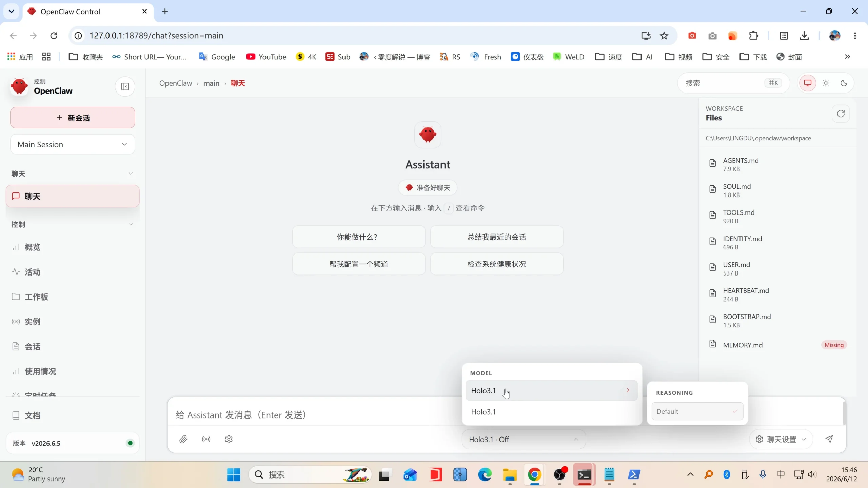The image size is (868, 488).
Task: Open Microsoft Edge in taskbar
Action: click(485, 474)
